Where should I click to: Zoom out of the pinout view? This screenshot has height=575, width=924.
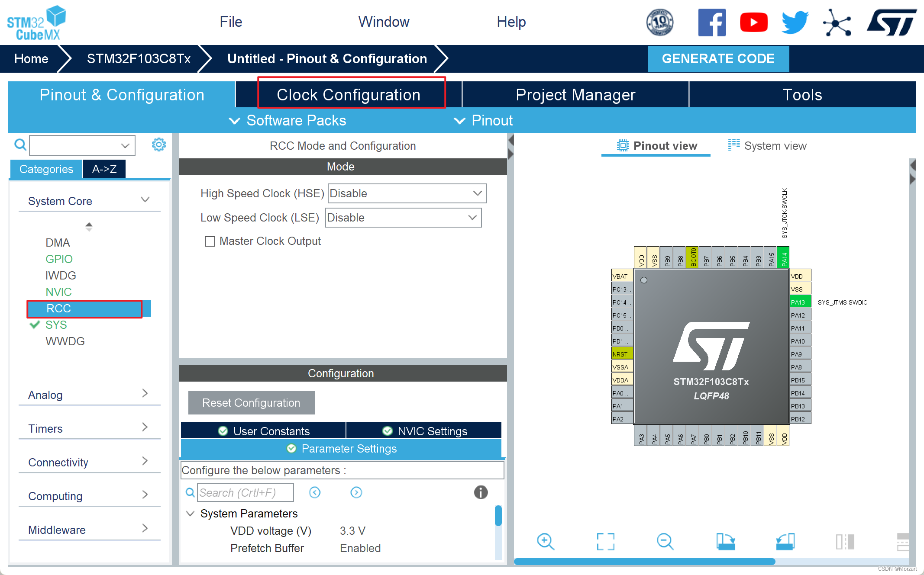coord(665,541)
